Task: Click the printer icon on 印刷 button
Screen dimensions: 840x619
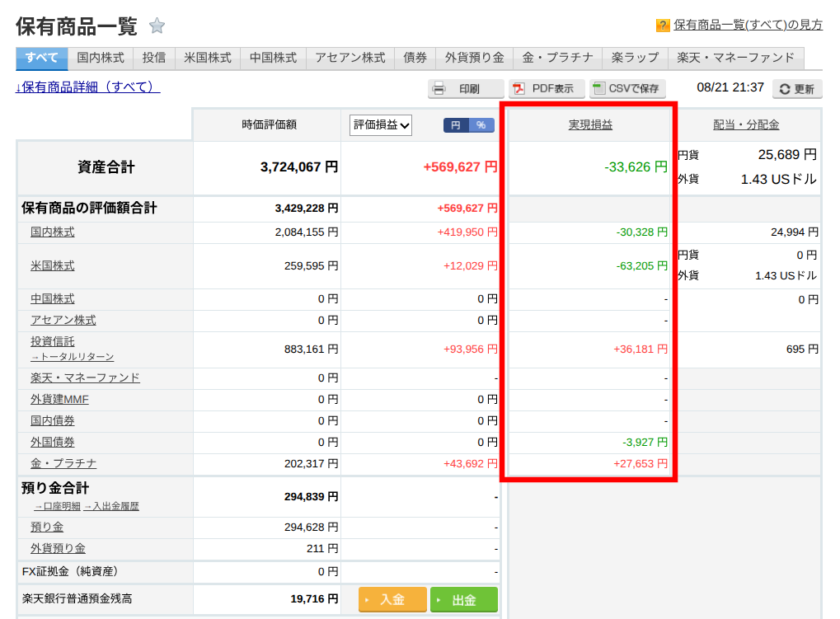Action: pos(439,88)
